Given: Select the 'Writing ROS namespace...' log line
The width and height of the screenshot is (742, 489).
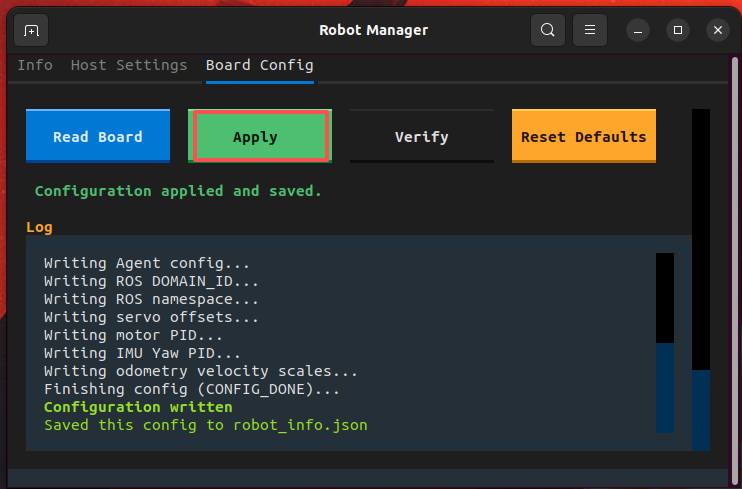Looking at the screenshot, I should coord(151,299).
